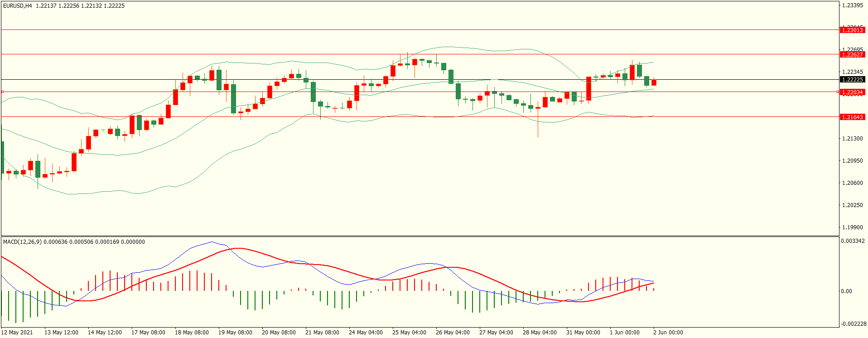Click the EURUSD,H4 chart title text
868x338 pixels.
pos(18,6)
